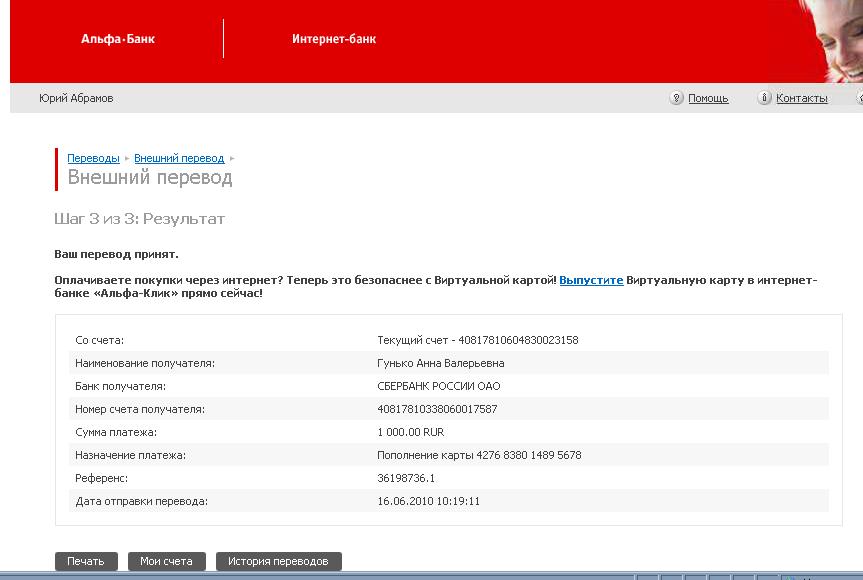Click the partially visible icon right of Контакты
This screenshot has height=580, width=863.
860,98
